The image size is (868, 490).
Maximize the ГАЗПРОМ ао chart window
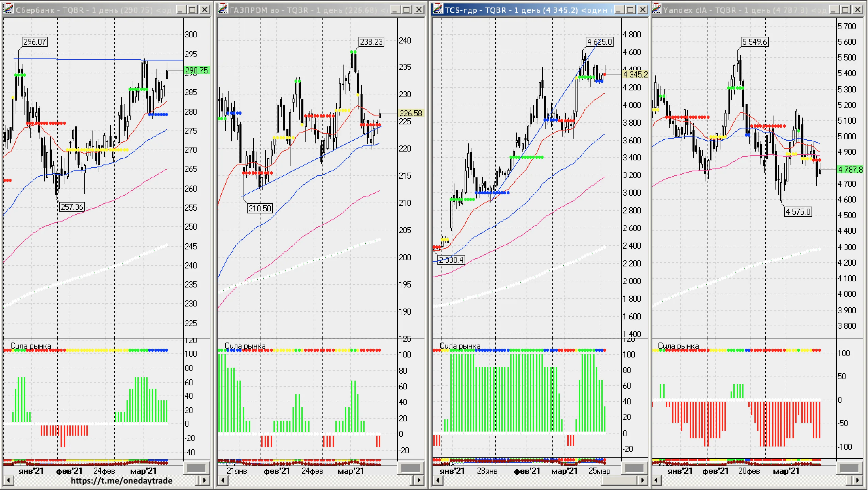tap(407, 10)
